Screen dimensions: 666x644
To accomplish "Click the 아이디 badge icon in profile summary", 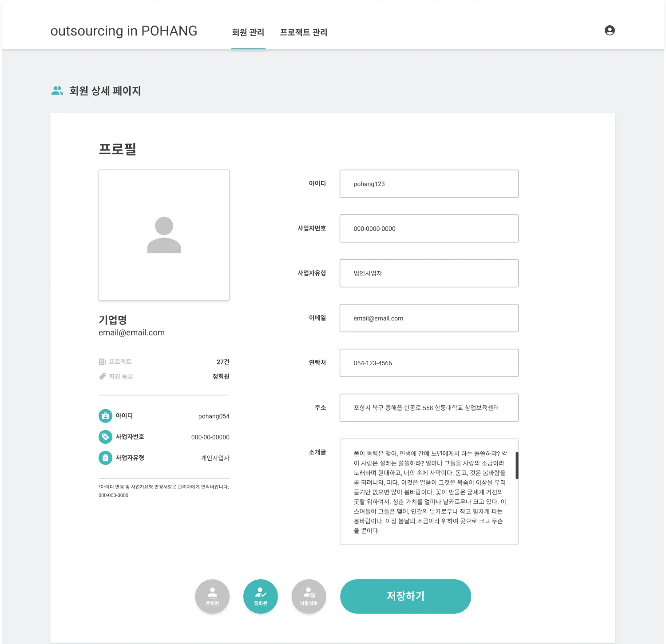I will click(105, 416).
